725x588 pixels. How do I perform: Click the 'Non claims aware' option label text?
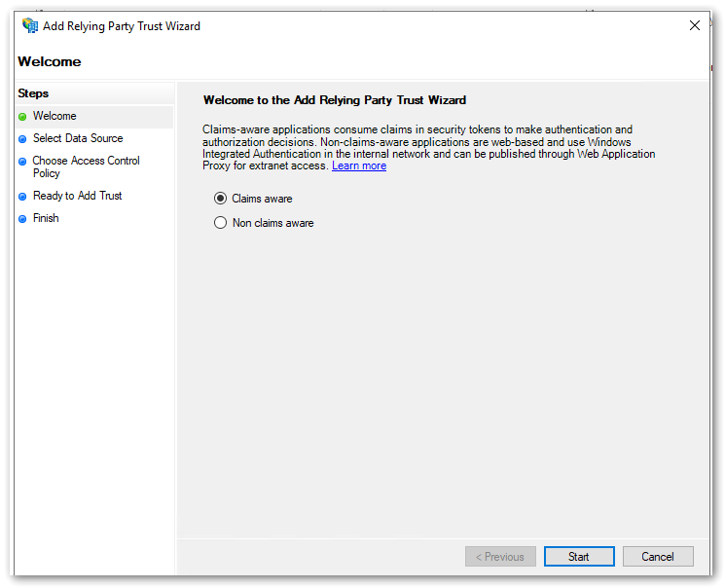click(x=272, y=223)
